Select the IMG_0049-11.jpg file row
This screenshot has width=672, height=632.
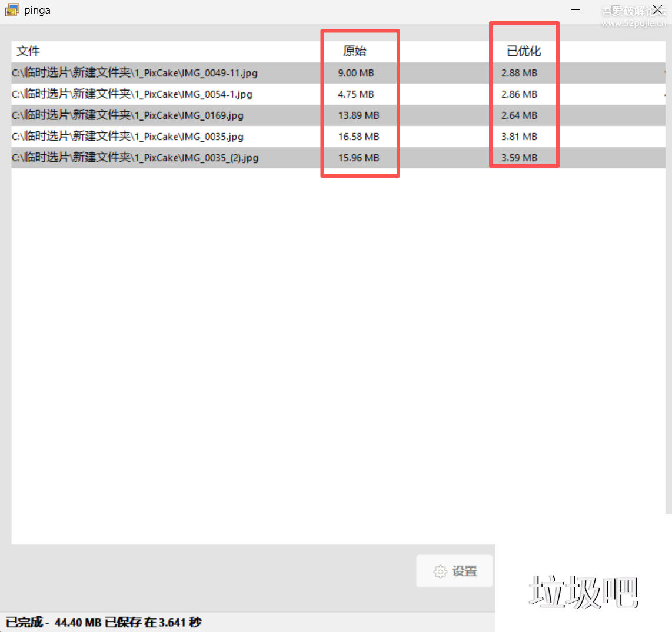pyautogui.click(x=135, y=74)
